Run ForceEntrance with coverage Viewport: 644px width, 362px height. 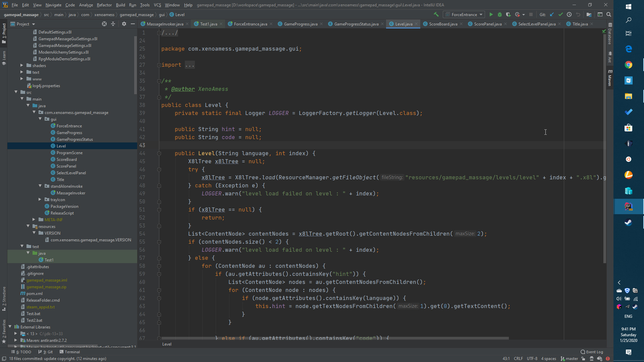tap(508, 14)
